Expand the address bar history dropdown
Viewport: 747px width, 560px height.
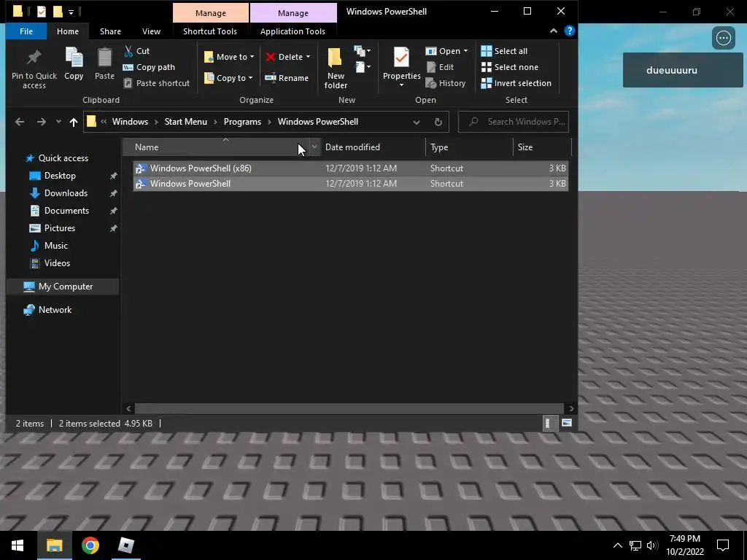(x=417, y=122)
